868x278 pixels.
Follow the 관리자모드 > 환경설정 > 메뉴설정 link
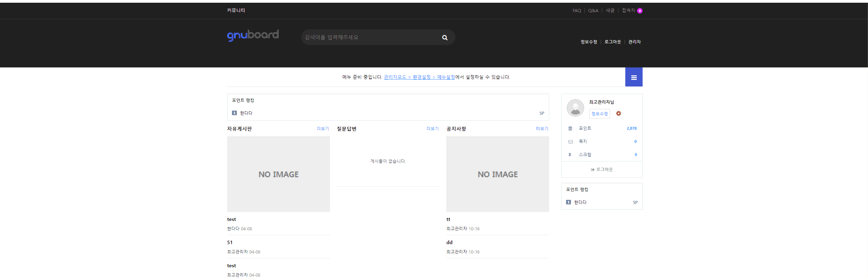point(419,77)
